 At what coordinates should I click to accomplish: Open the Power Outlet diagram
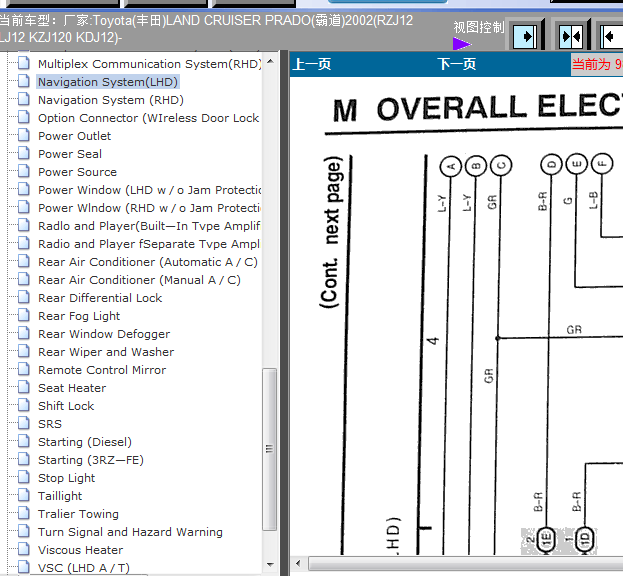click(74, 136)
